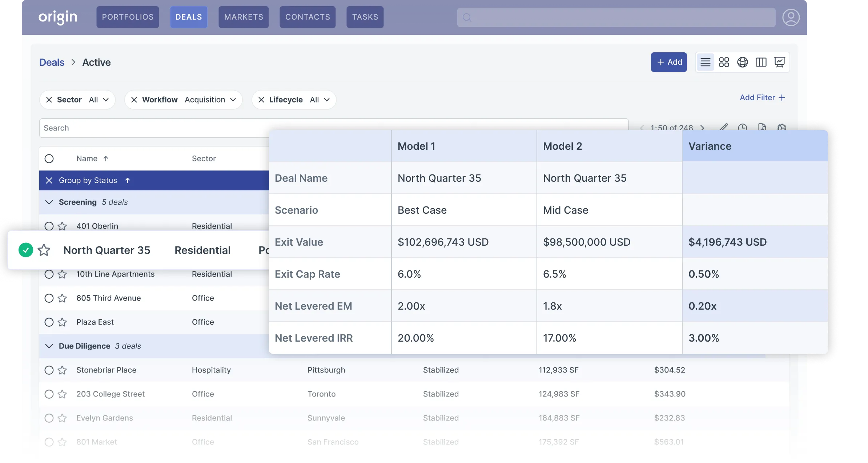Open the presentation chart view icon
Image resolution: width=868 pixels, height=463 pixels.
(779, 62)
